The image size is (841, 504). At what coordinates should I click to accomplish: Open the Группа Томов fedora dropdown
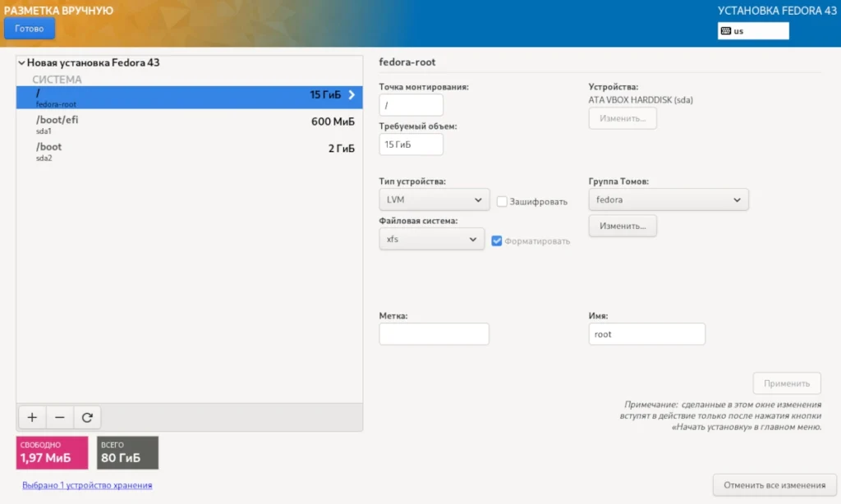tap(669, 199)
